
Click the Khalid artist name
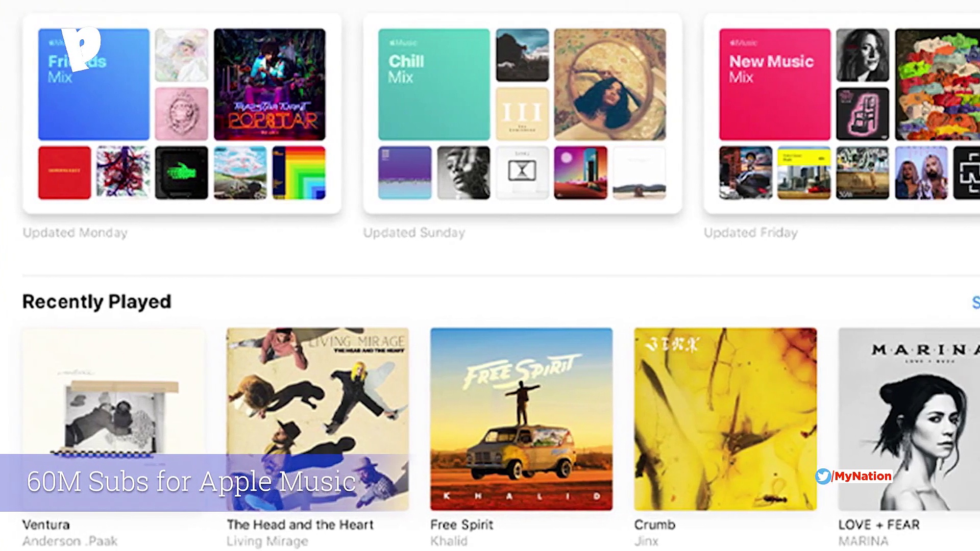tap(449, 541)
